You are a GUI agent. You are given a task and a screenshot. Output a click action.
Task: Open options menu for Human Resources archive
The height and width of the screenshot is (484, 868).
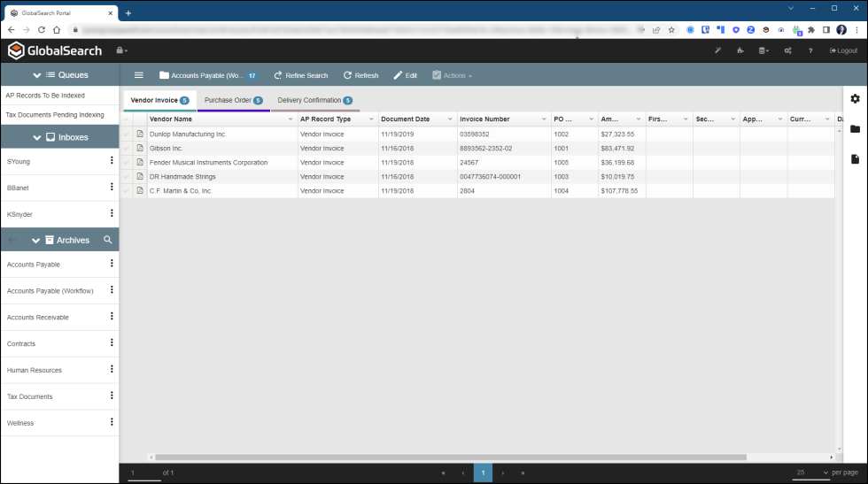112,369
